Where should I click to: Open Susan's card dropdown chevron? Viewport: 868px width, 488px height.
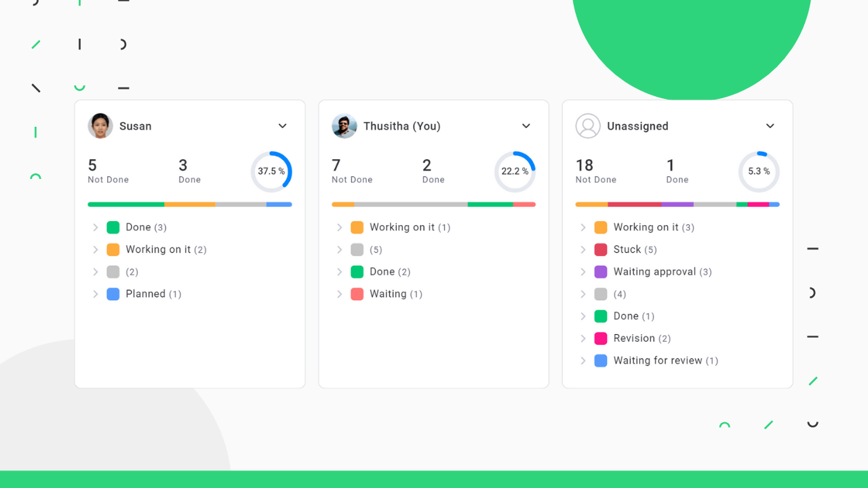pos(283,126)
